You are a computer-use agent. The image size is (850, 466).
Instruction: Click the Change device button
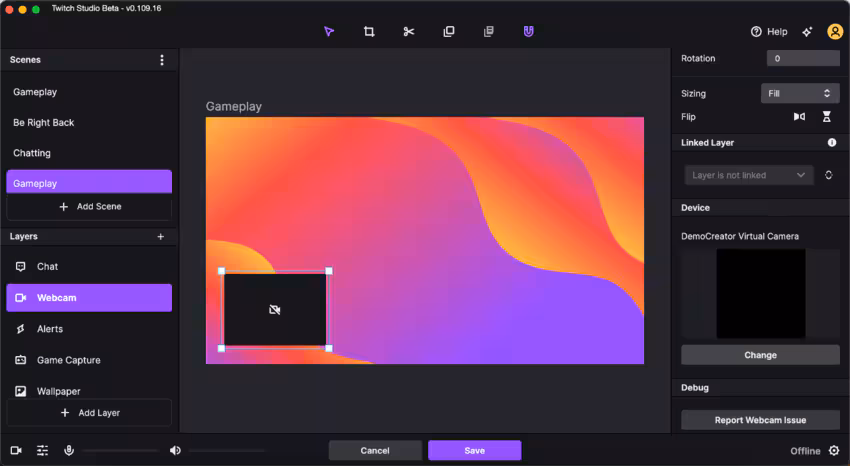click(760, 355)
